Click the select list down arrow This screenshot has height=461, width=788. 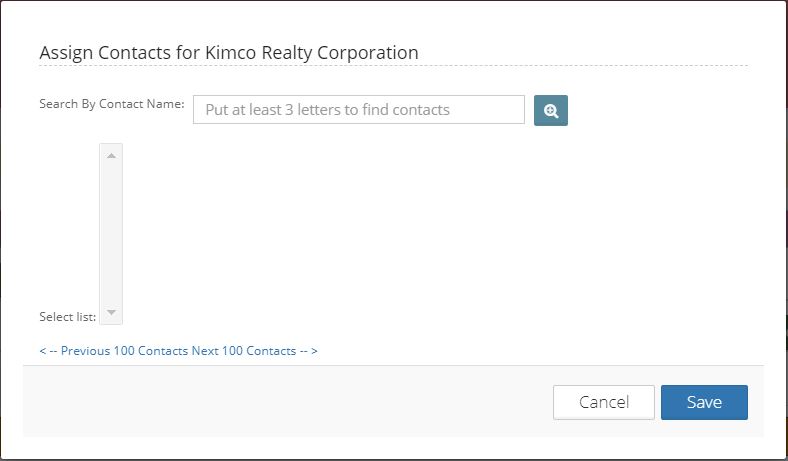[x=112, y=313]
